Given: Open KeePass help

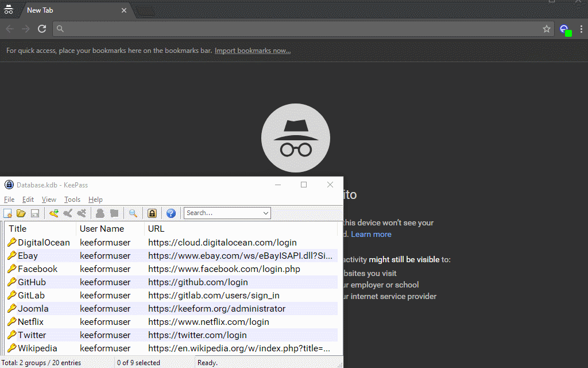Looking at the screenshot, I should click(171, 213).
